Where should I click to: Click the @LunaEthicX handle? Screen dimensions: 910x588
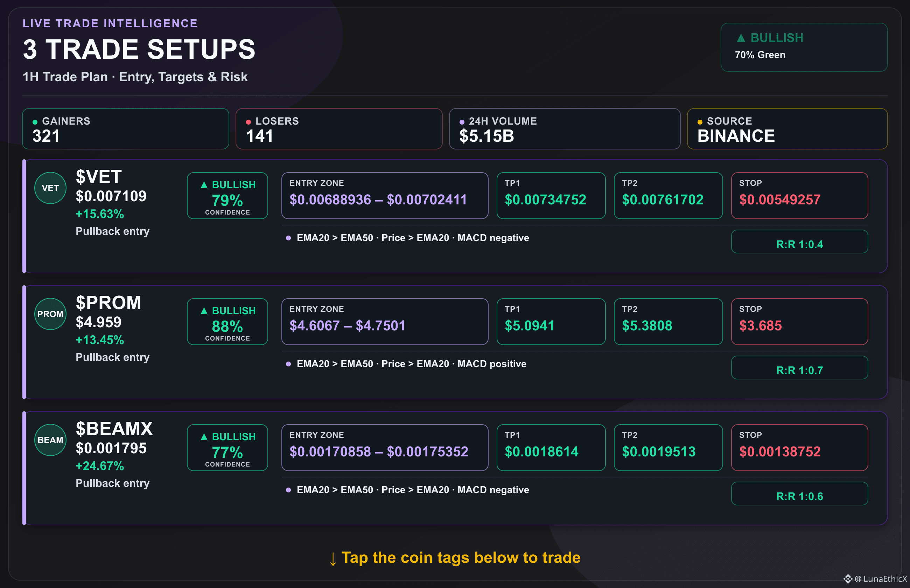pos(881,579)
